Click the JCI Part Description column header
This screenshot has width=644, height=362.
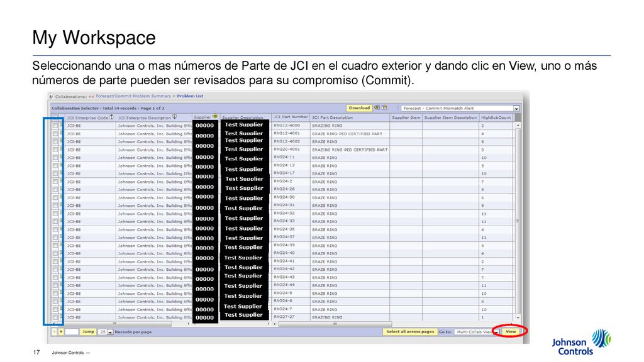[349, 118]
